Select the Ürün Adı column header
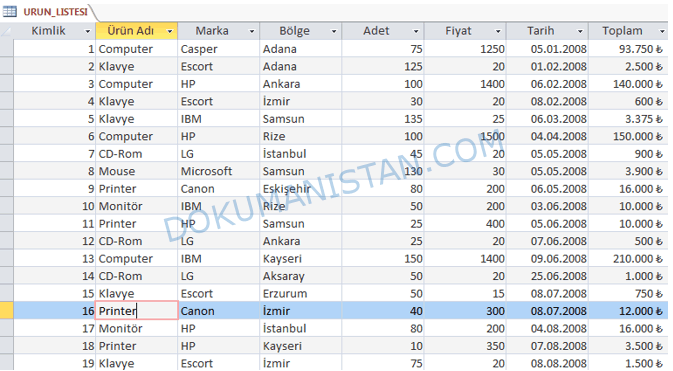Viewport: 673px width, 371px height. 136,31
